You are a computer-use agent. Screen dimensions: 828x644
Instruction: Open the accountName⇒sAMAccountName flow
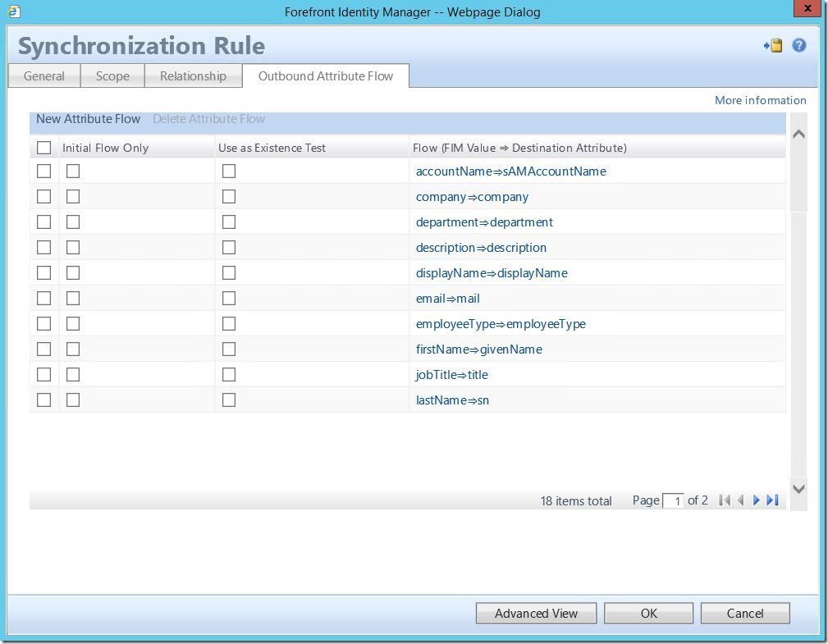click(x=510, y=171)
